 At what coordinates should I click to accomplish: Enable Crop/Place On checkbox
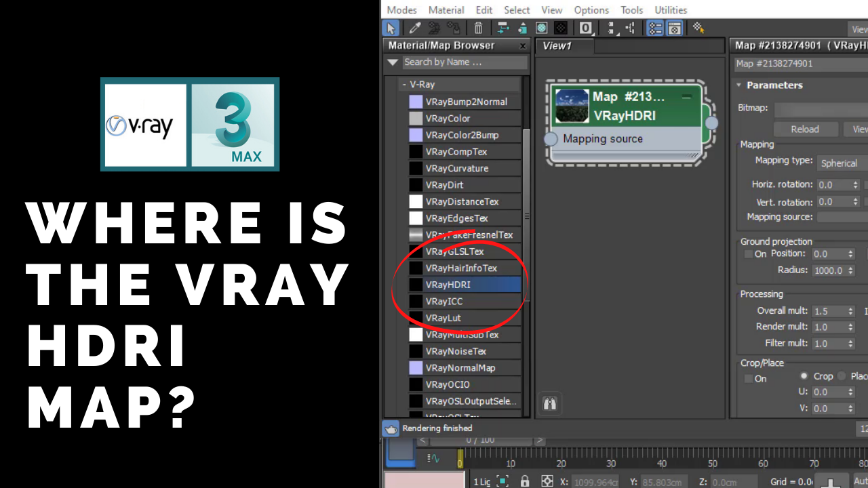749,378
